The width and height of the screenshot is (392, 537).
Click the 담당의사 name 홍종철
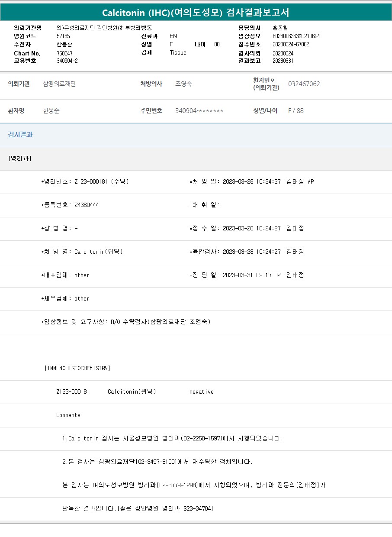pyautogui.click(x=280, y=28)
